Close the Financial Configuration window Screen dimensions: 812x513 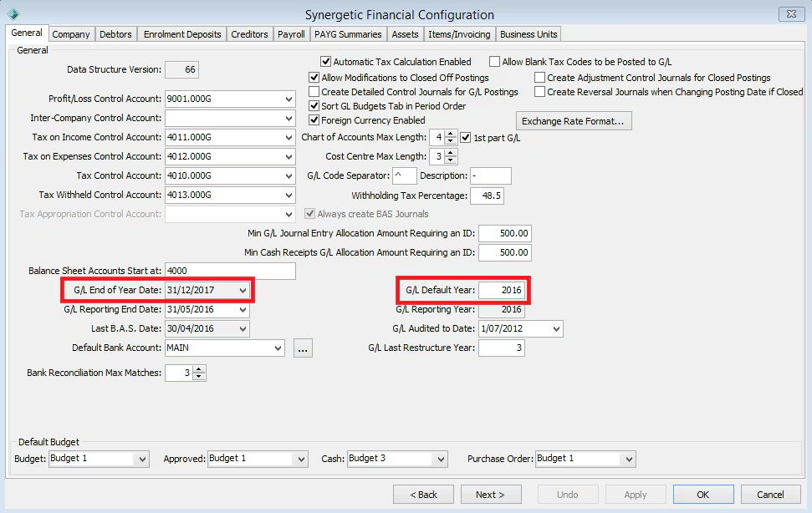[791, 14]
